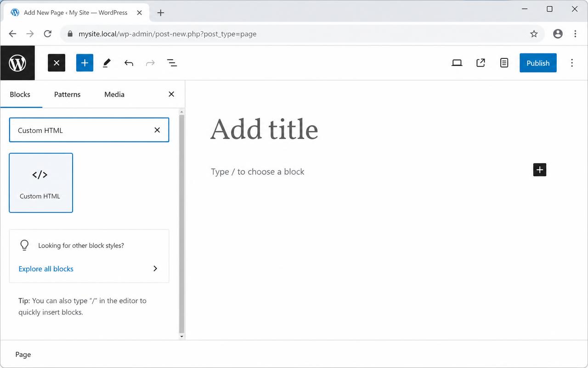Screen dimensions: 588x368
Task: Click the block search field containing Custom HTML
Action: point(89,130)
